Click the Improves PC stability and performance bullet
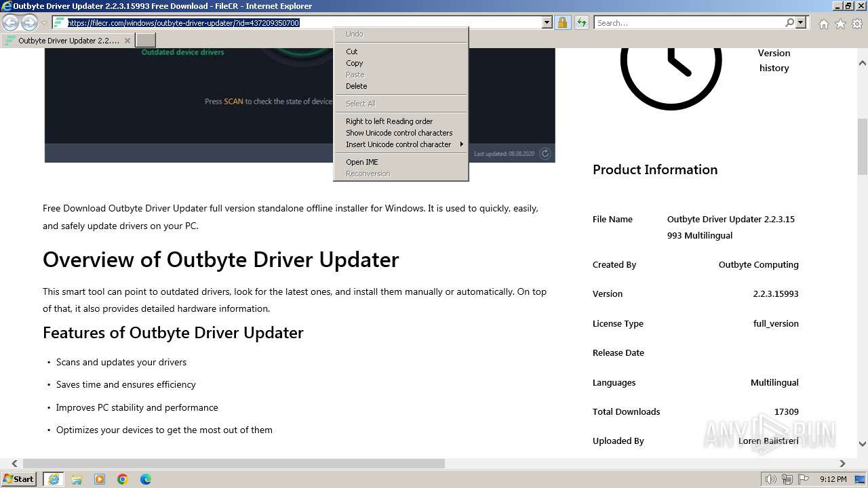Screen dimensions: 868x488 pyautogui.click(x=137, y=408)
